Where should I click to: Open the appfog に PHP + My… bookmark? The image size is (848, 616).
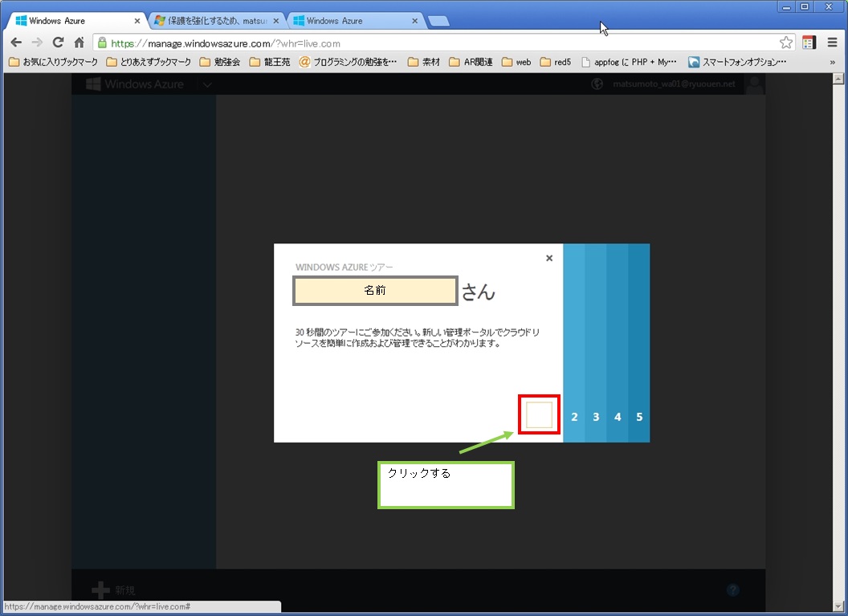629,62
